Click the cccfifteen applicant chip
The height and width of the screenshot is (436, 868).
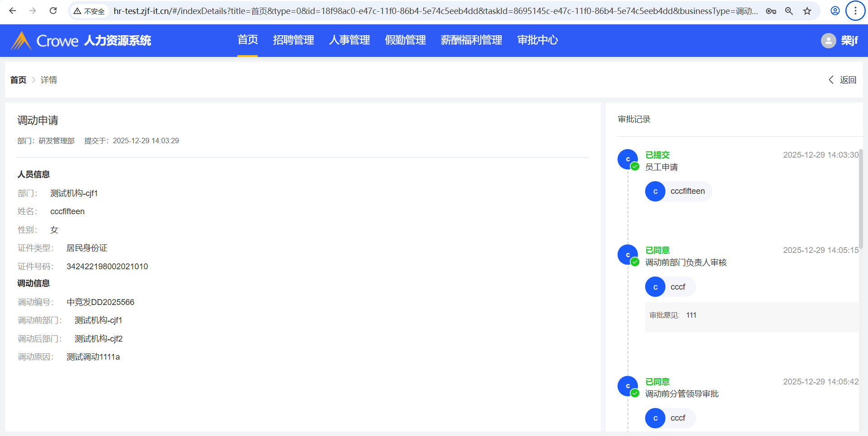[x=678, y=192]
